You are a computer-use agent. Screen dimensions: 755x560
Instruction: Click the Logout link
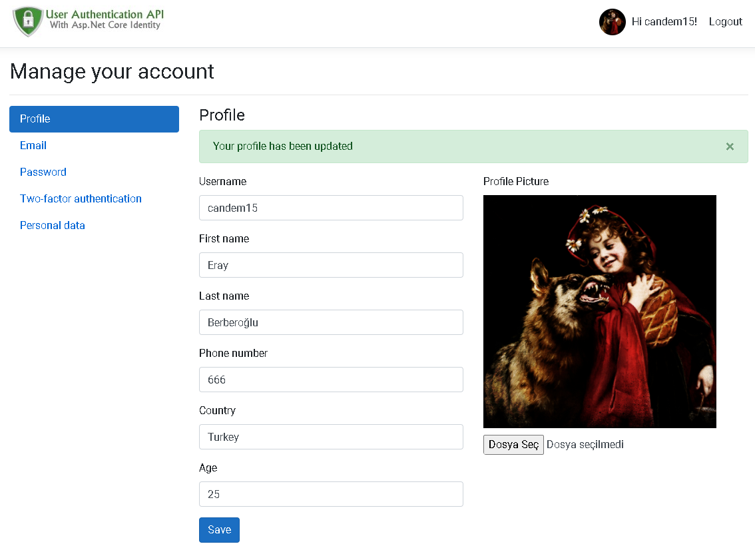(725, 22)
